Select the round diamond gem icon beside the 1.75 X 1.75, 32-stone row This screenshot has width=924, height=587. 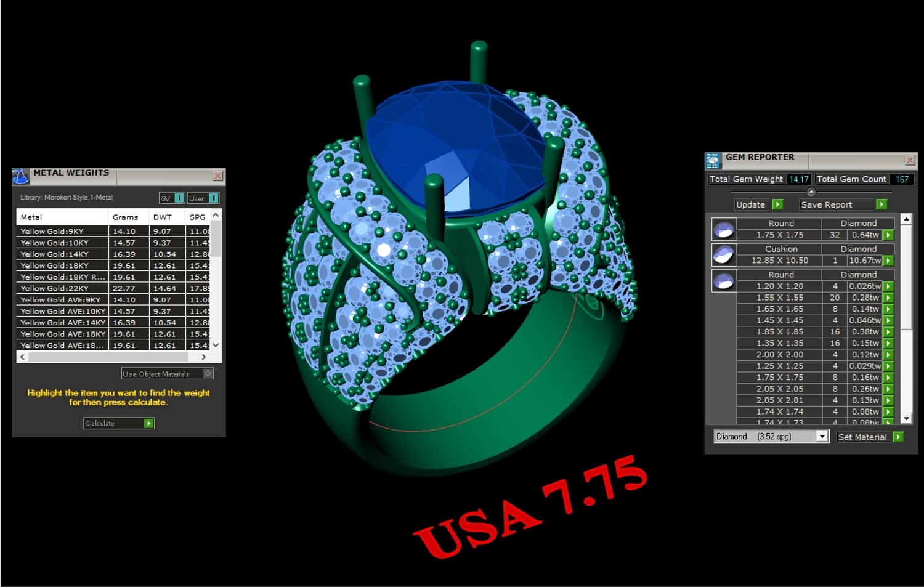pos(724,229)
